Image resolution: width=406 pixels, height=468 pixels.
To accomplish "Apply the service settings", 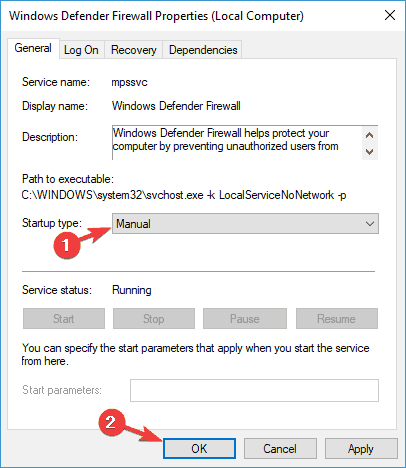I will point(361,448).
